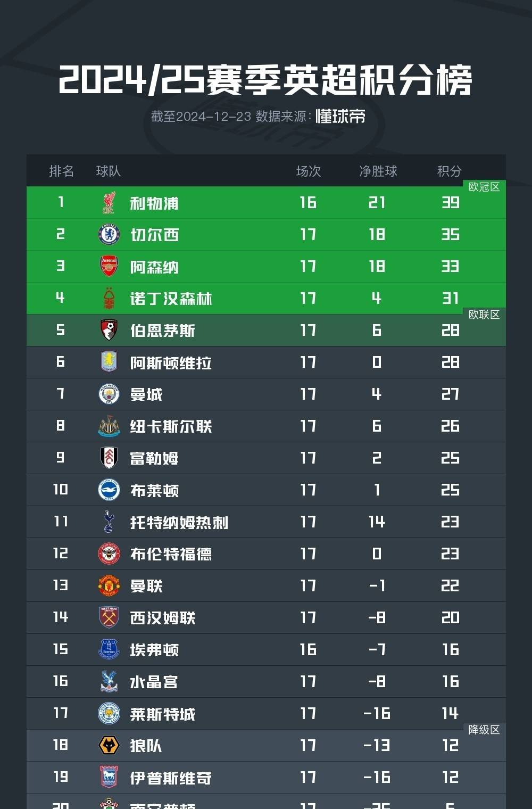Image resolution: width=532 pixels, height=809 pixels.
Task: Click the Chelsea club badge
Action: coord(109,235)
